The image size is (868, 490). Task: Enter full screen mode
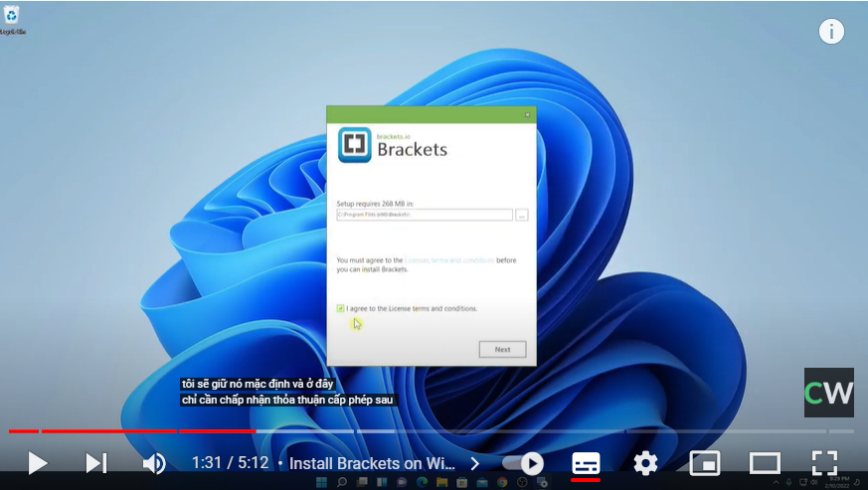click(x=824, y=463)
